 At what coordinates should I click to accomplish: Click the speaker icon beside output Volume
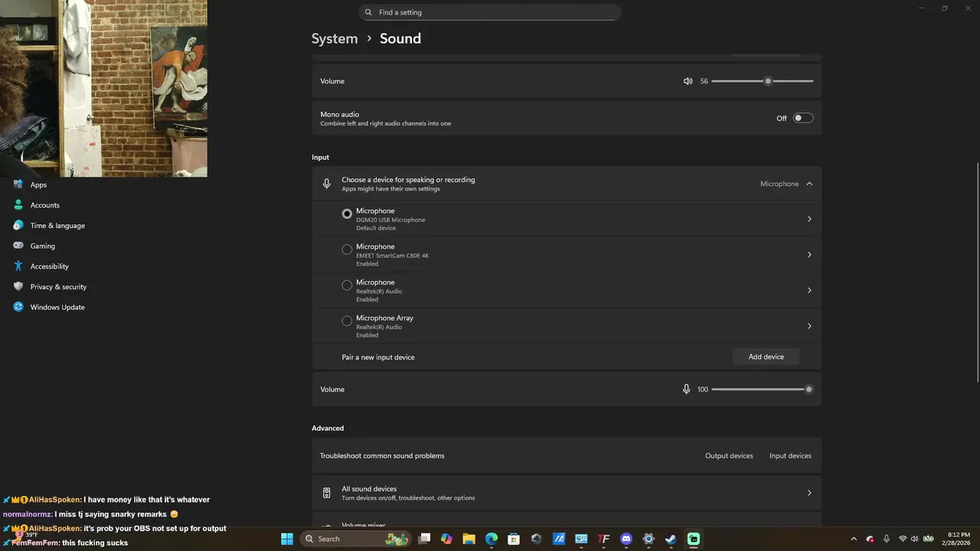coord(688,81)
